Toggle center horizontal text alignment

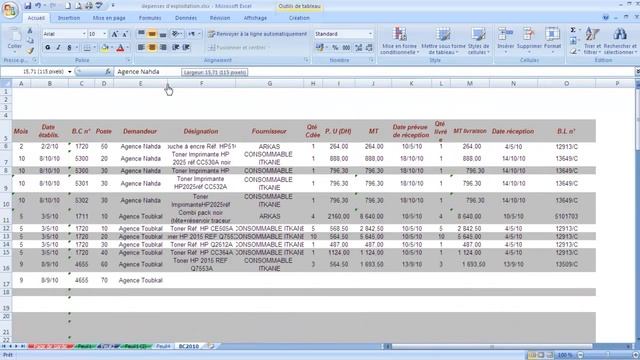click(152, 48)
